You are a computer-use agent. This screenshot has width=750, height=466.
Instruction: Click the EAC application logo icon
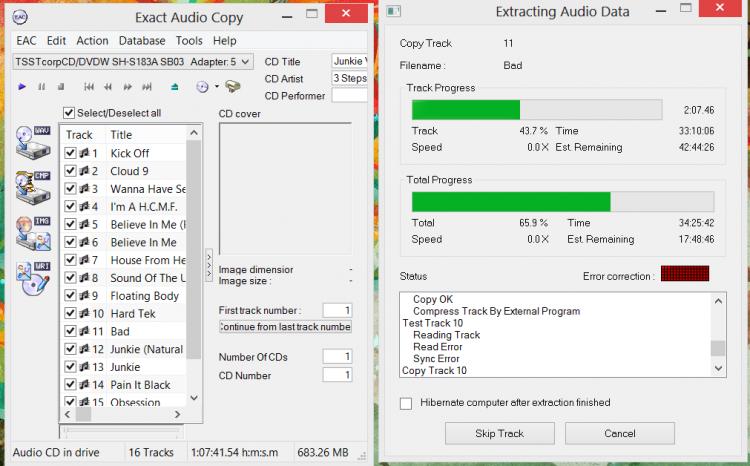(x=20, y=17)
